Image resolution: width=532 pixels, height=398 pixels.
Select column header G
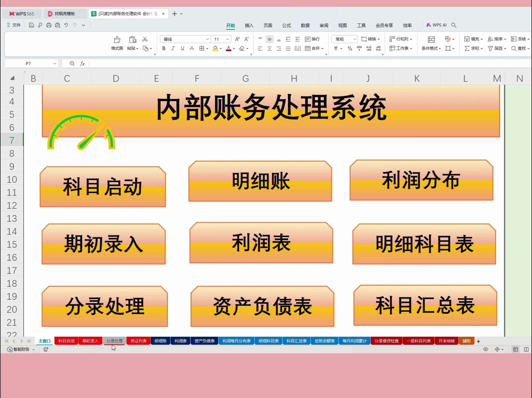[x=245, y=78]
